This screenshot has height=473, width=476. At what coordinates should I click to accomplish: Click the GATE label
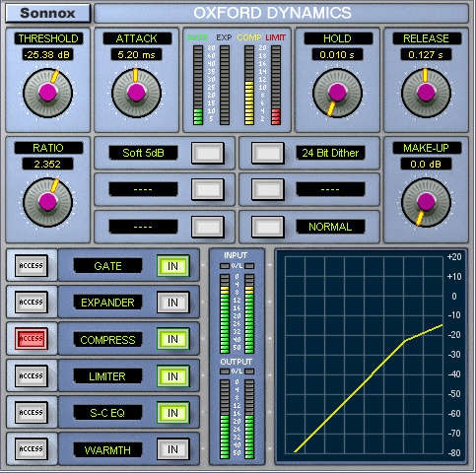[x=107, y=266]
